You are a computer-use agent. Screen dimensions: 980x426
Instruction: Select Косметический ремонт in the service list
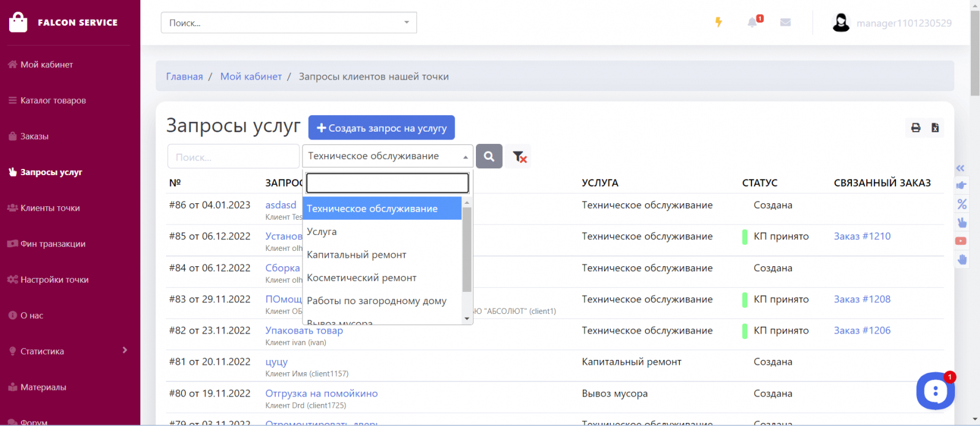[361, 278]
